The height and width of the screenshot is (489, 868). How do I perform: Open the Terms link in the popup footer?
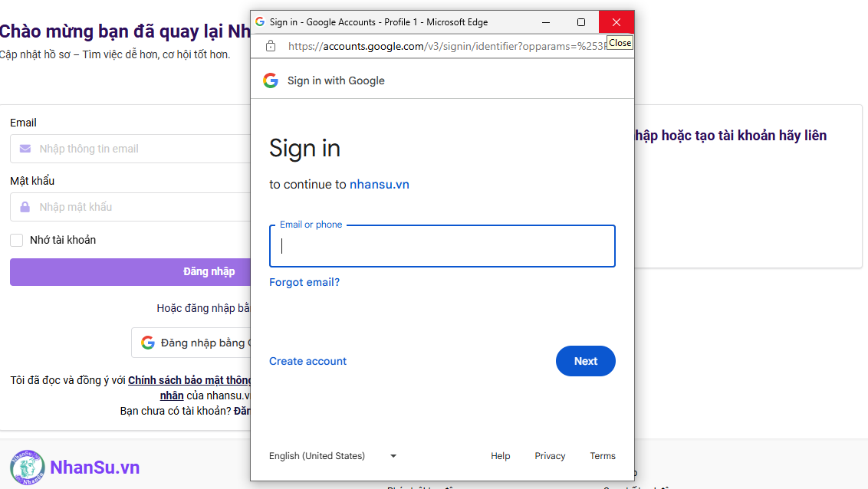tap(602, 456)
